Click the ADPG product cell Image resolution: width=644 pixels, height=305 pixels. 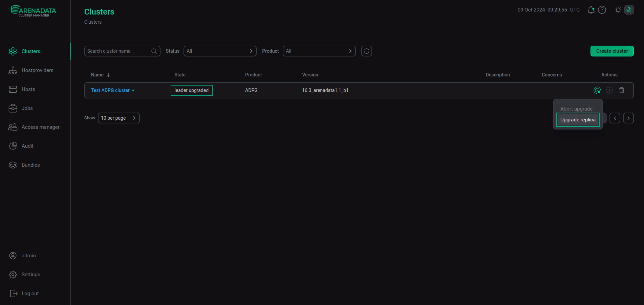click(251, 90)
